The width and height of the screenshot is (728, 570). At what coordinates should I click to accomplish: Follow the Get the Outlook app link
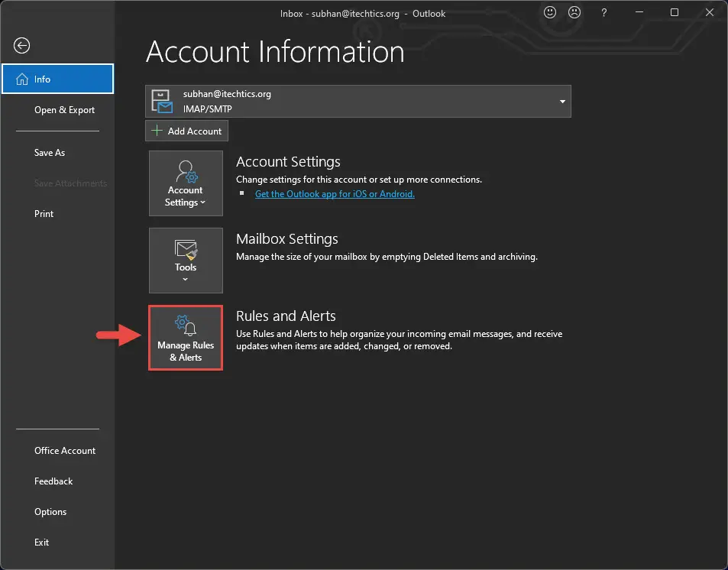click(335, 194)
